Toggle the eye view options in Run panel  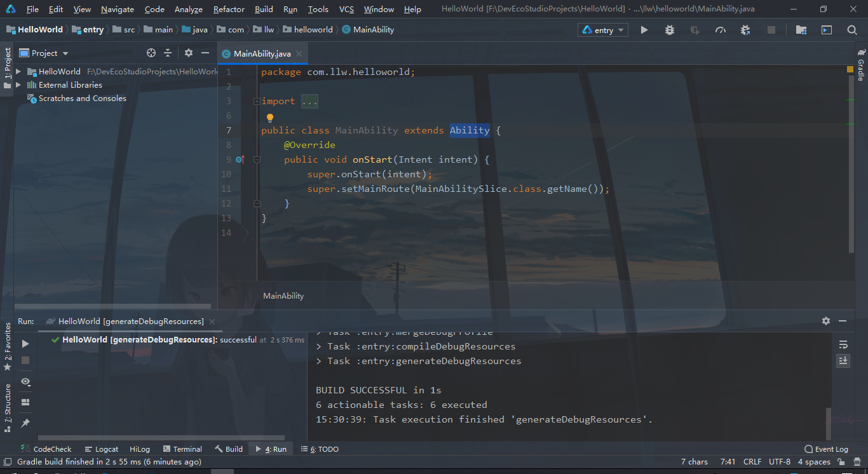click(x=25, y=382)
